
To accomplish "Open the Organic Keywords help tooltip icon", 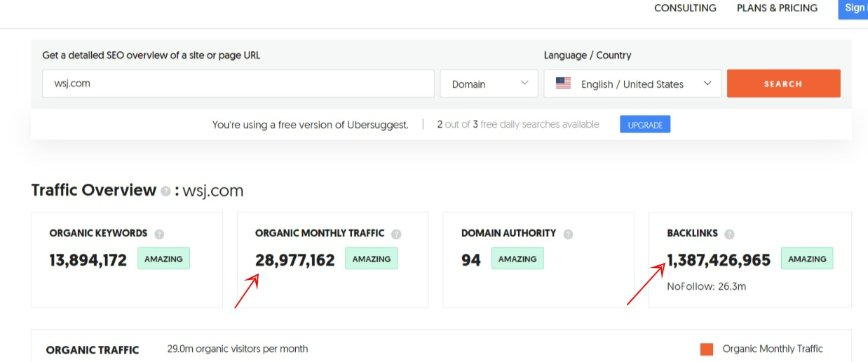I will pyautogui.click(x=159, y=234).
